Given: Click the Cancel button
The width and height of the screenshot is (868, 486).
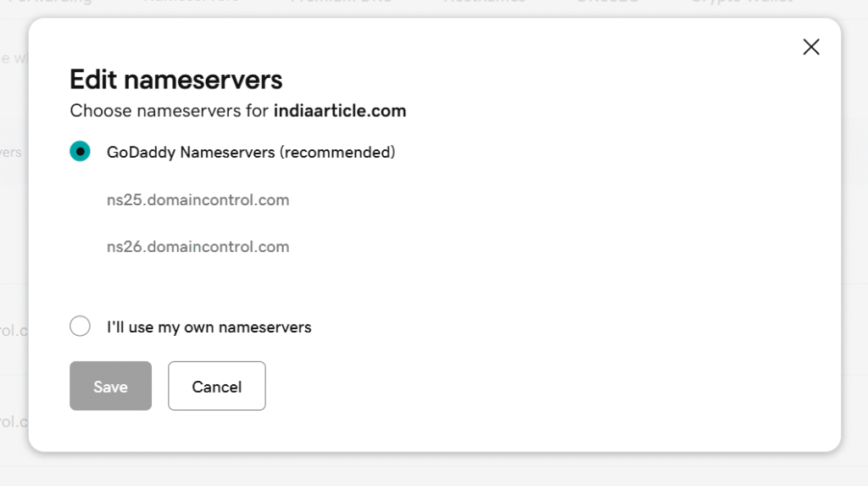Looking at the screenshot, I should tap(217, 387).
